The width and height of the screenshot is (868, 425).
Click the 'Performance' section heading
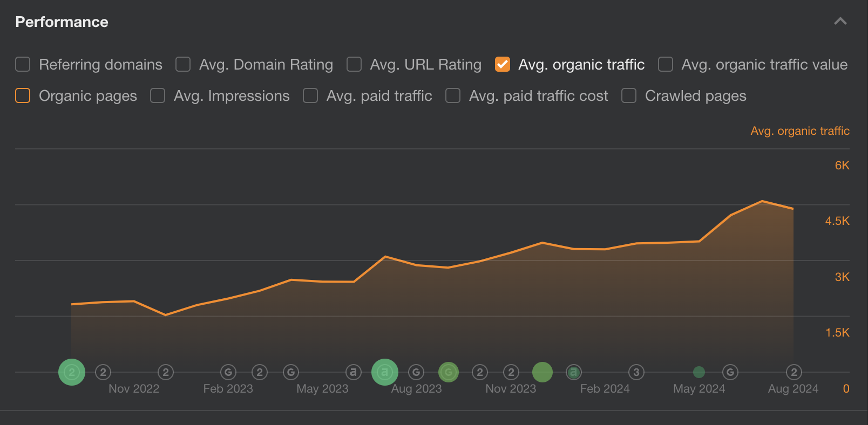coord(62,22)
